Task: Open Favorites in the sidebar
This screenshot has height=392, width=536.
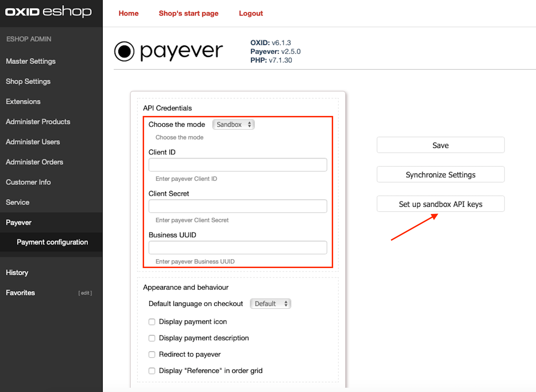Action: [x=20, y=293]
